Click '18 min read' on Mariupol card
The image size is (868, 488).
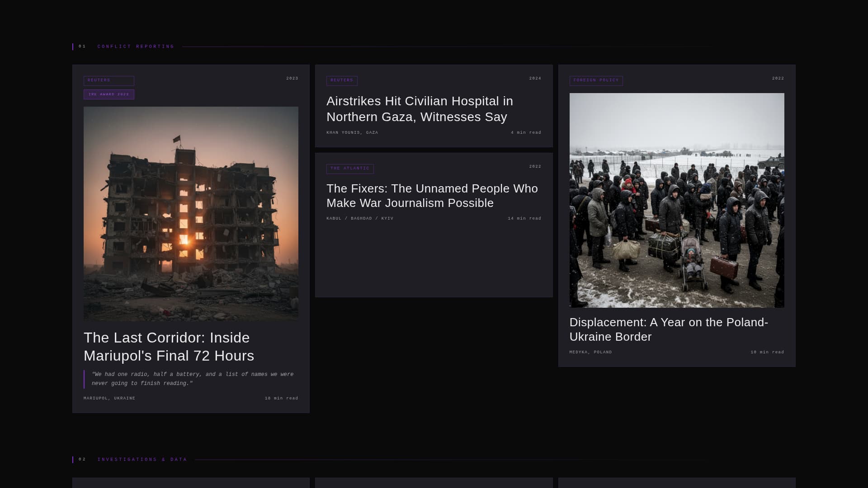point(281,399)
